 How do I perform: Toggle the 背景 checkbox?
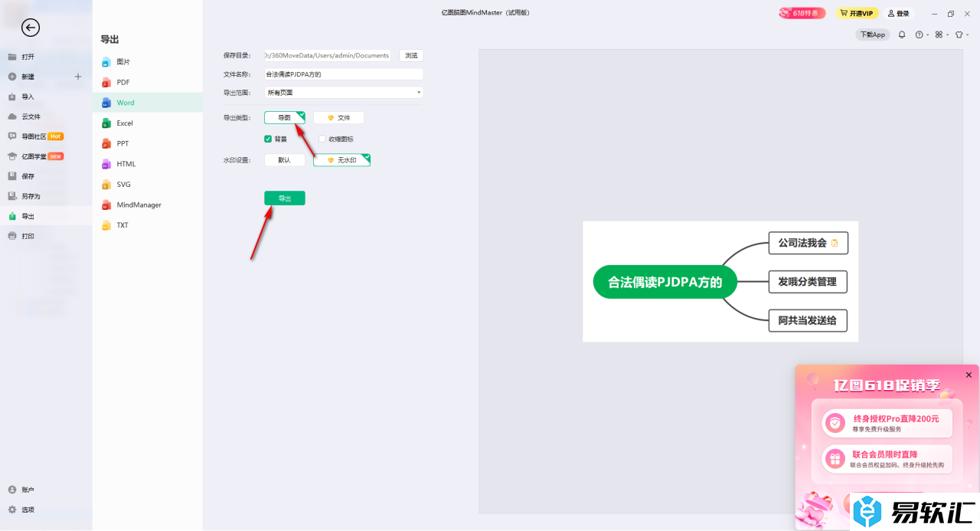[268, 139]
